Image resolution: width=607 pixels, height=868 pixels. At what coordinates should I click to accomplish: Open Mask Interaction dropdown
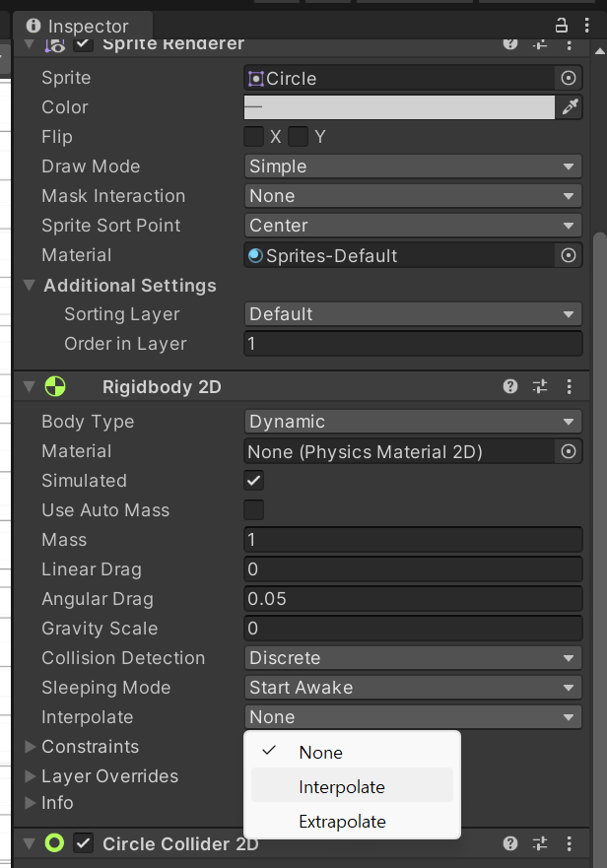coord(413,195)
